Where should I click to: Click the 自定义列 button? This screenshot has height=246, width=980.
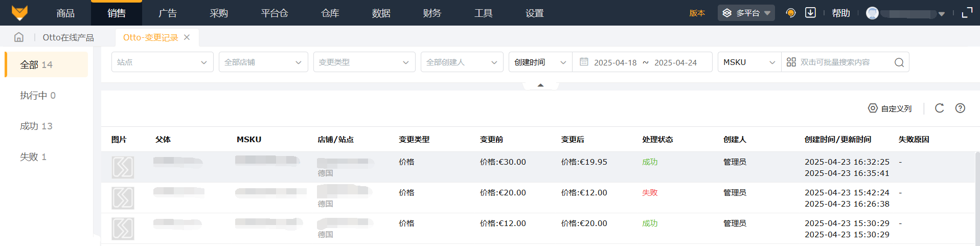(x=890, y=108)
